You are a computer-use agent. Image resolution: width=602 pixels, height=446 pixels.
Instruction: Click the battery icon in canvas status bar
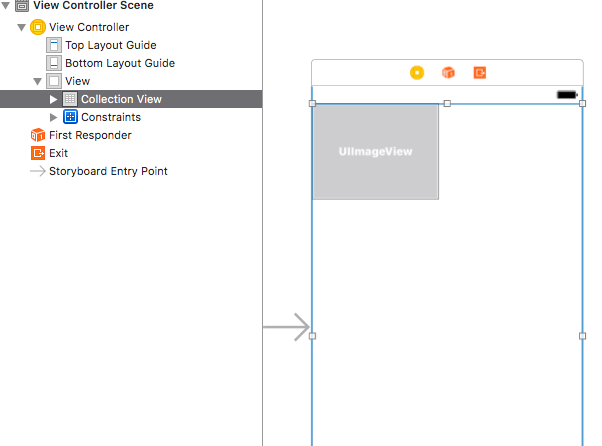point(567,94)
